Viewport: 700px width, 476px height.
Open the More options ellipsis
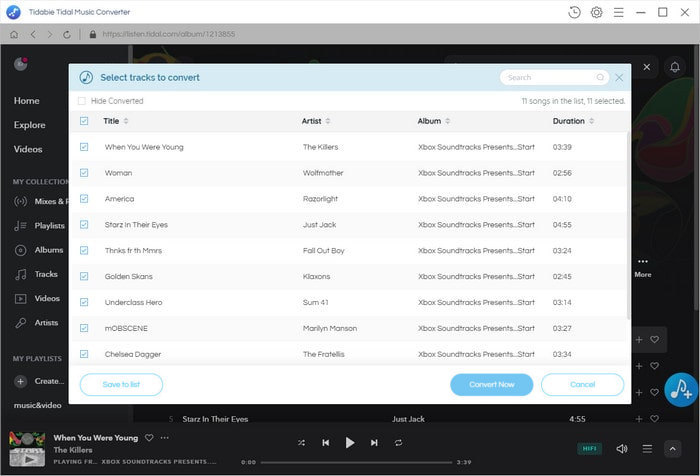[x=642, y=262]
